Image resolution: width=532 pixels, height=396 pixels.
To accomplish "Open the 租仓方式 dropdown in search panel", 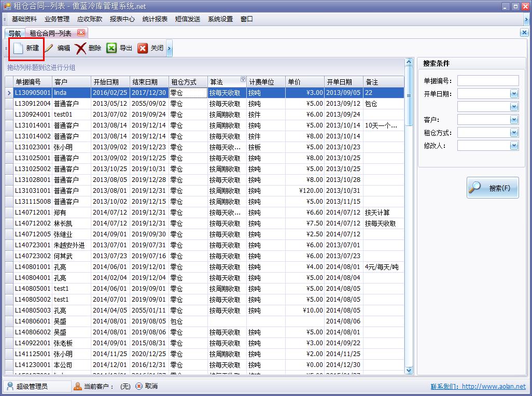I will (x=514, y=133).
